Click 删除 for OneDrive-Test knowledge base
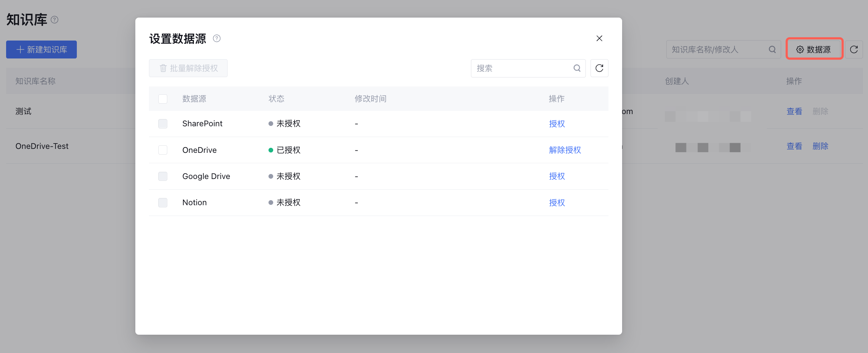 [820, 146]
